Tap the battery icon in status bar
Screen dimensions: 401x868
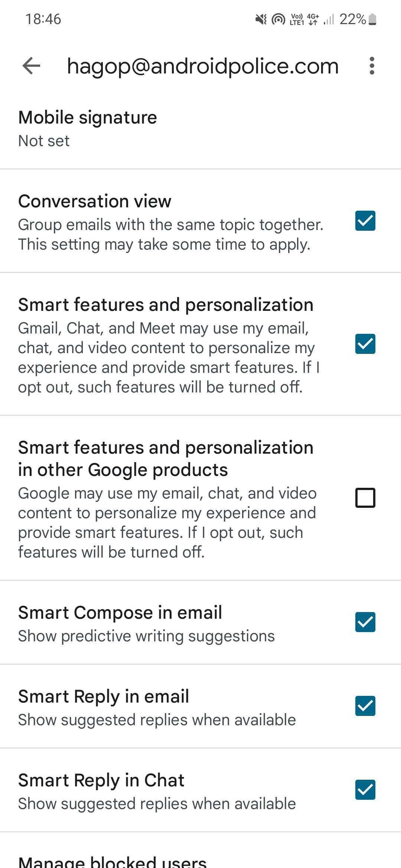tap(373, 19)
